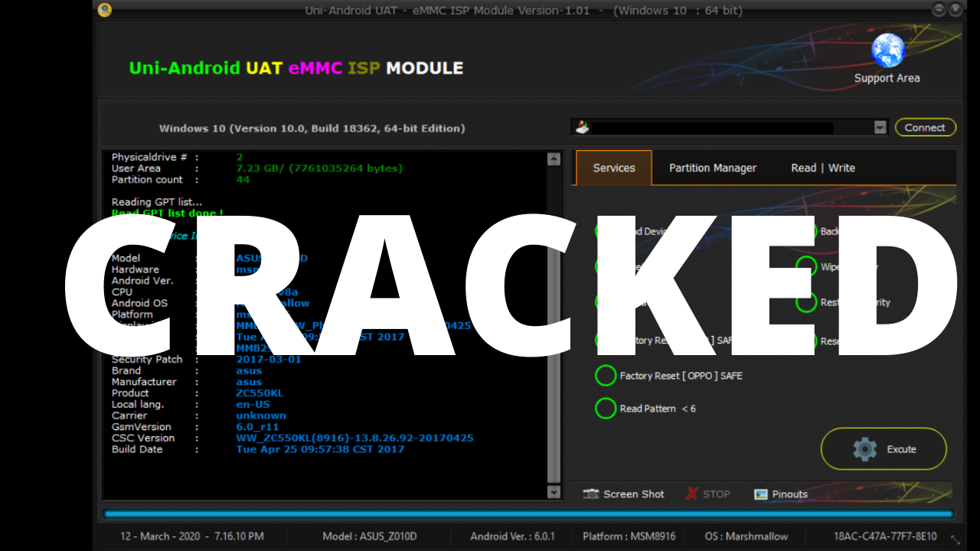Click the GsmVersion value '6.0_r11'

coord(257,427)
